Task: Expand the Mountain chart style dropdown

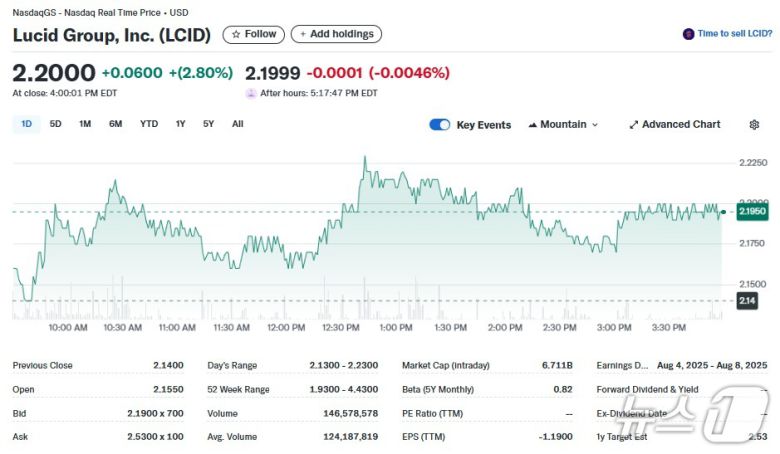Action: pos(595,125)
